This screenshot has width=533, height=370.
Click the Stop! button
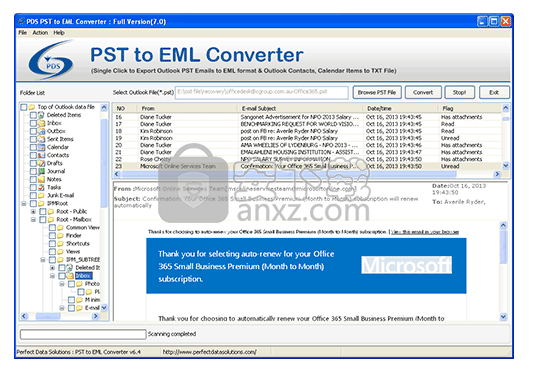click(x=460, y=92)
